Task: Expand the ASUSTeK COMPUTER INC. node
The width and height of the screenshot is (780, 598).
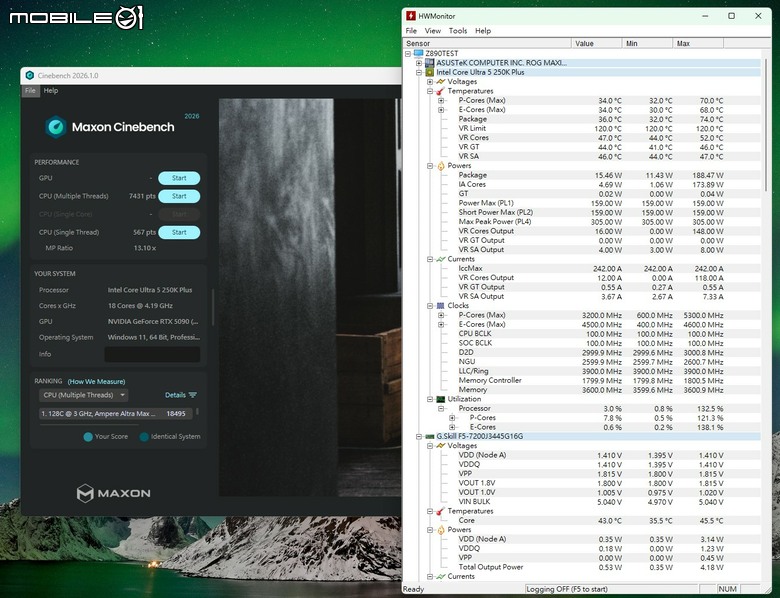Action: click(x=419, y=63)
